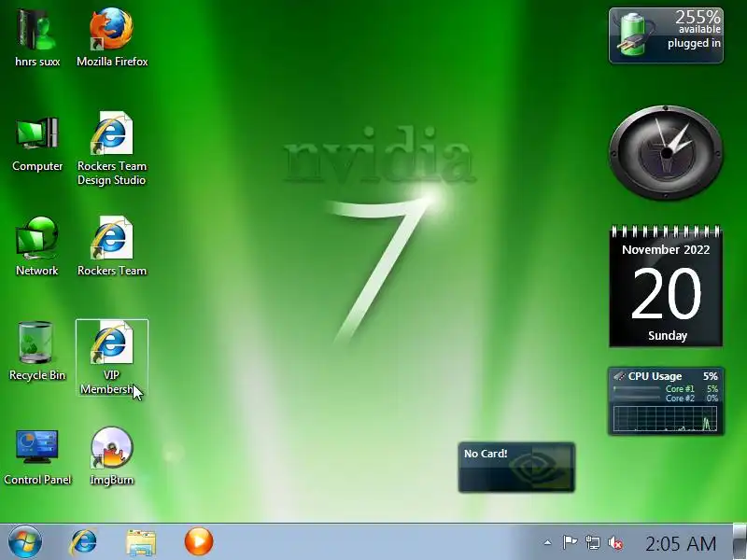
Task: Launch Windows Media Player from taskbar
Action: [x=199, y=541]
